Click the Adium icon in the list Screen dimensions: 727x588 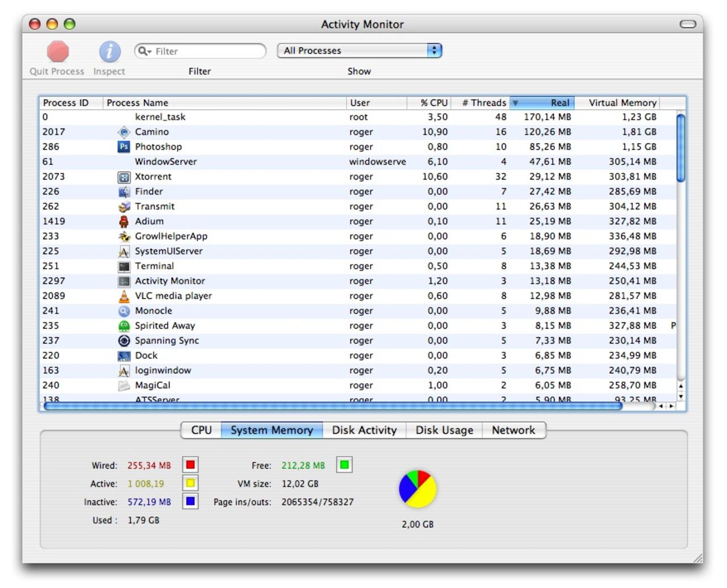point(124,222)
